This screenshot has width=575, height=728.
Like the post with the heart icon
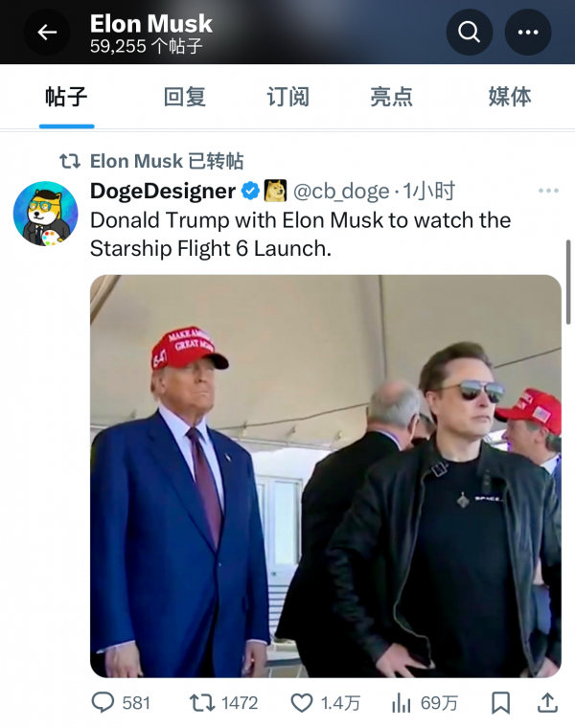click(302, 703)
